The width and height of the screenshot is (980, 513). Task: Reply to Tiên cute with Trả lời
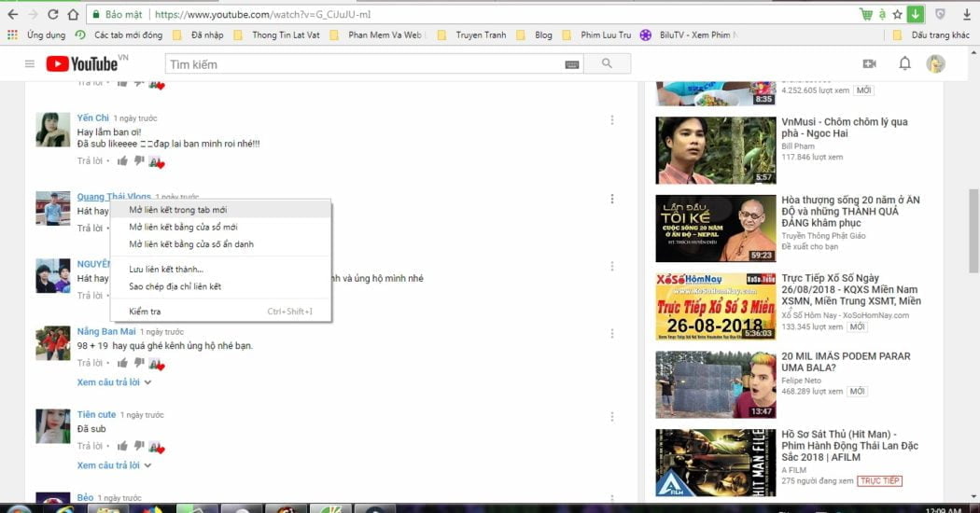90,446
